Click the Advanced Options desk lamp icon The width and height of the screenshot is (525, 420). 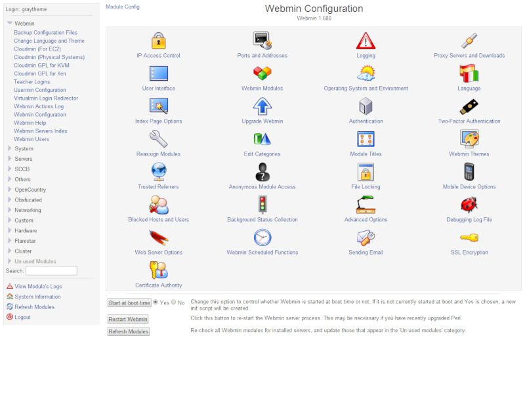(x=366, y=205)
